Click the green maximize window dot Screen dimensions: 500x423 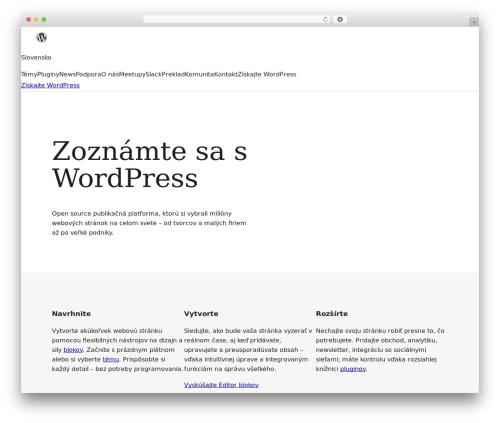[44, 20]
